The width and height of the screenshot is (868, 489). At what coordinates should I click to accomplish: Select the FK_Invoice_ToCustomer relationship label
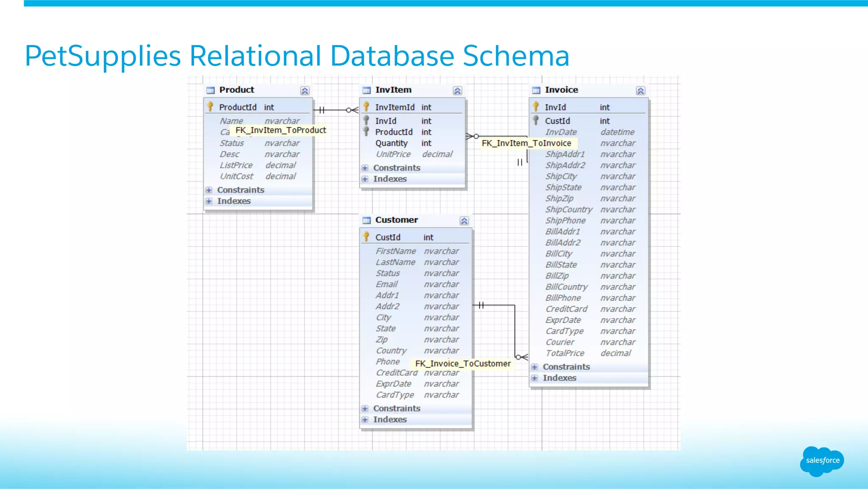(463, 363)
